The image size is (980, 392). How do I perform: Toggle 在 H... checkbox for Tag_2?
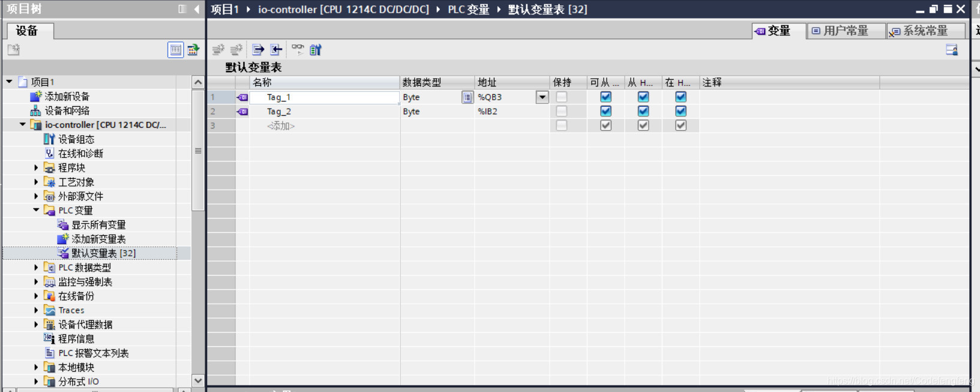pyautogui.click(x=681, y=111)
